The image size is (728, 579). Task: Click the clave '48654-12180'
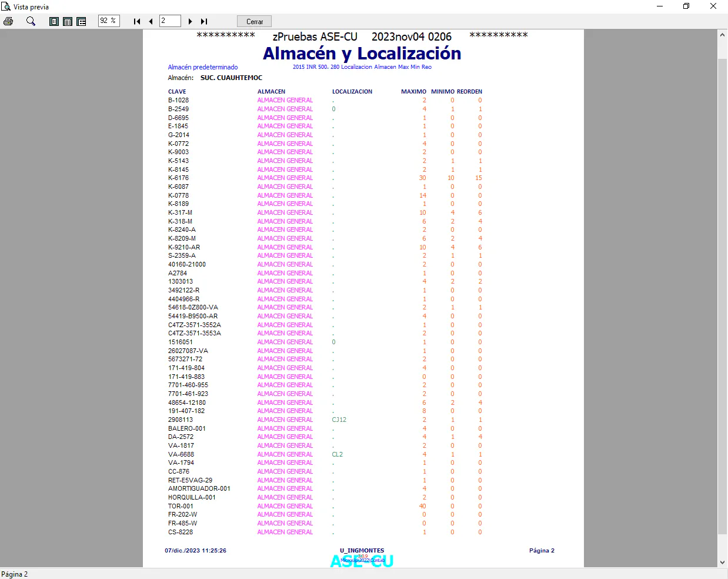[187, 402]
